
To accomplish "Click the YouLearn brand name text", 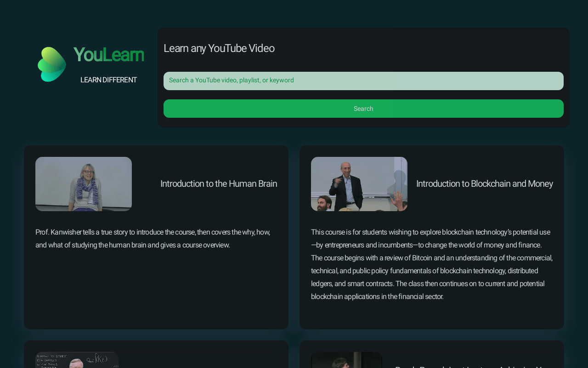I will pyautogui.click(x=108, y=55).
